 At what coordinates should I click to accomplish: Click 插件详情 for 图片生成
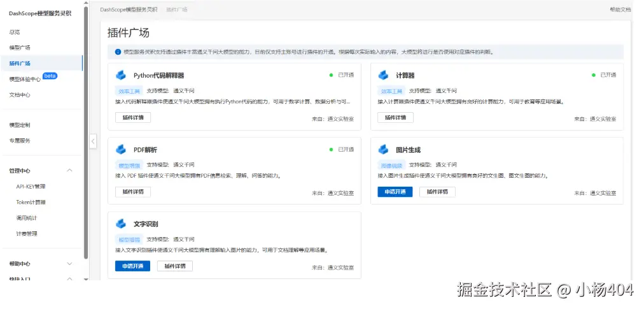437,192
